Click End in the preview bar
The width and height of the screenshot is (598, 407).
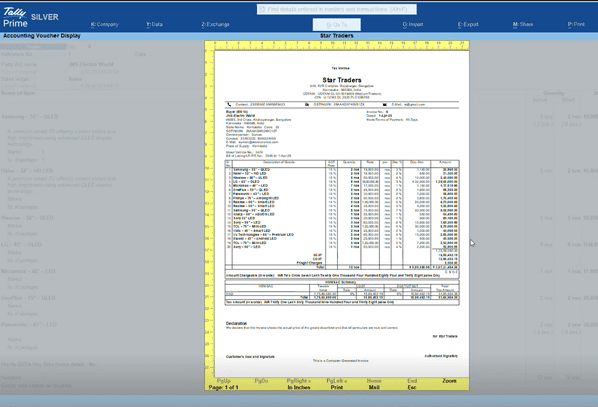coord(412,381)
